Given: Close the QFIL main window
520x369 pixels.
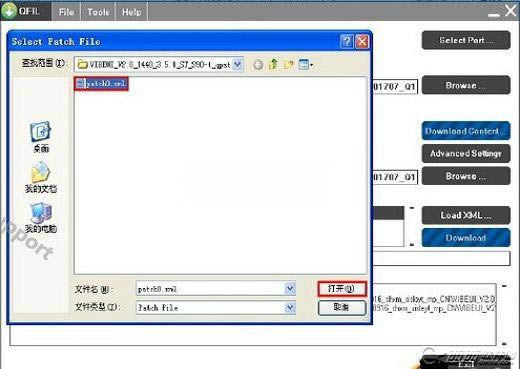Looking at the screenshot, I should 510,11.
